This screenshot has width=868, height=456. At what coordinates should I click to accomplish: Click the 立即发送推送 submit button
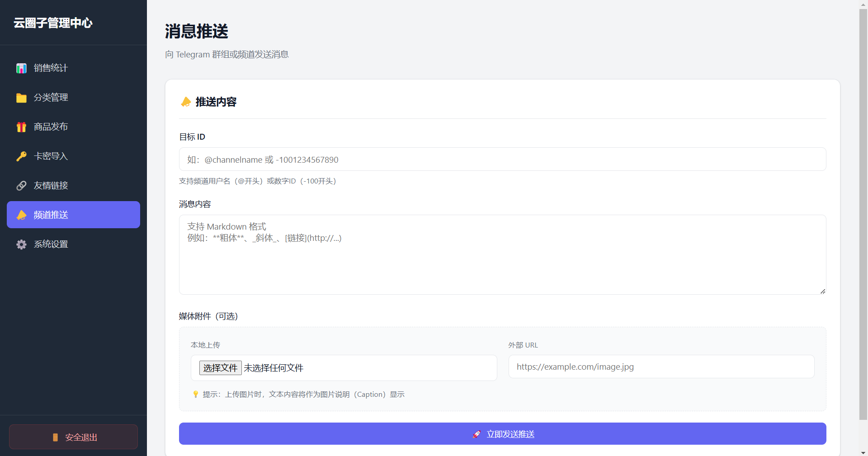pyautogui.click(x=503, y=434)
